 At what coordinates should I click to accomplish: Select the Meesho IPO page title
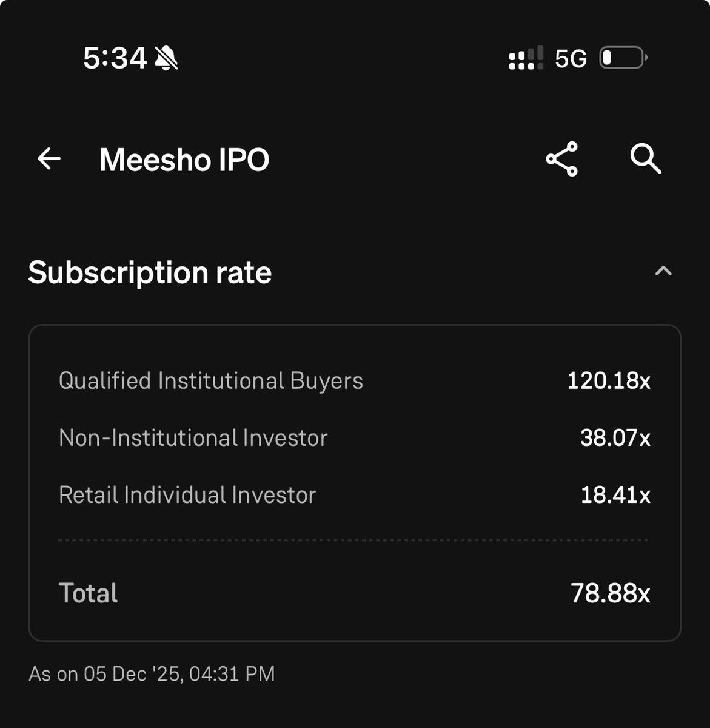point(184,160)
